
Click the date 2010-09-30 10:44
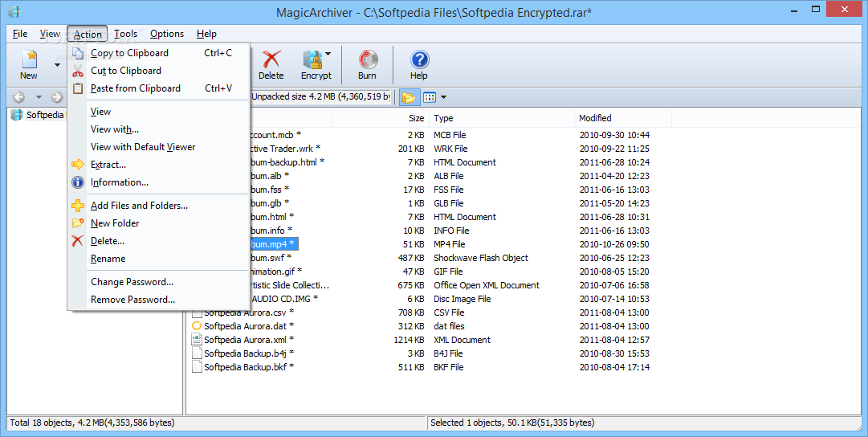(614, 135)
